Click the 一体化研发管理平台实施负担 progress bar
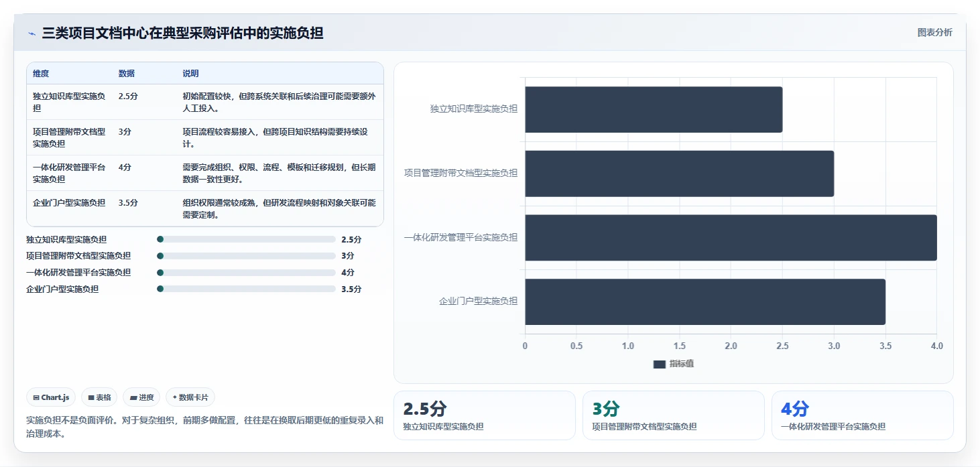The image size is (980, 467). (x=246, y=273)
